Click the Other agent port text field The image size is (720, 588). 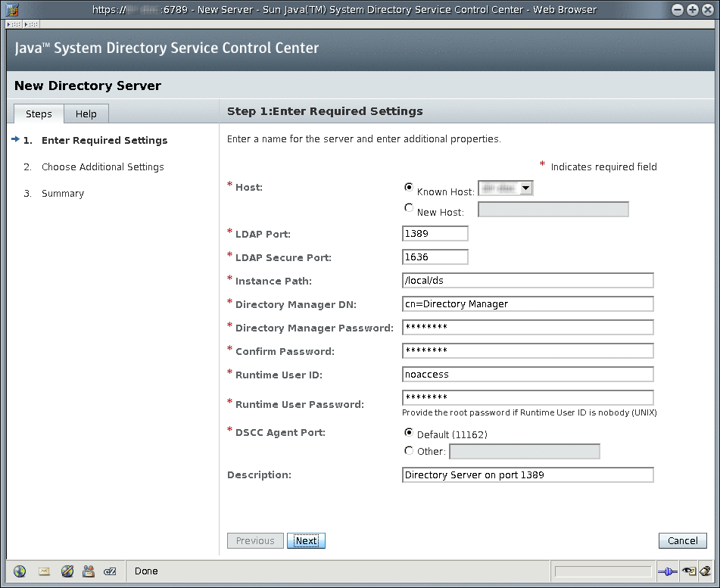coord(525,451)
